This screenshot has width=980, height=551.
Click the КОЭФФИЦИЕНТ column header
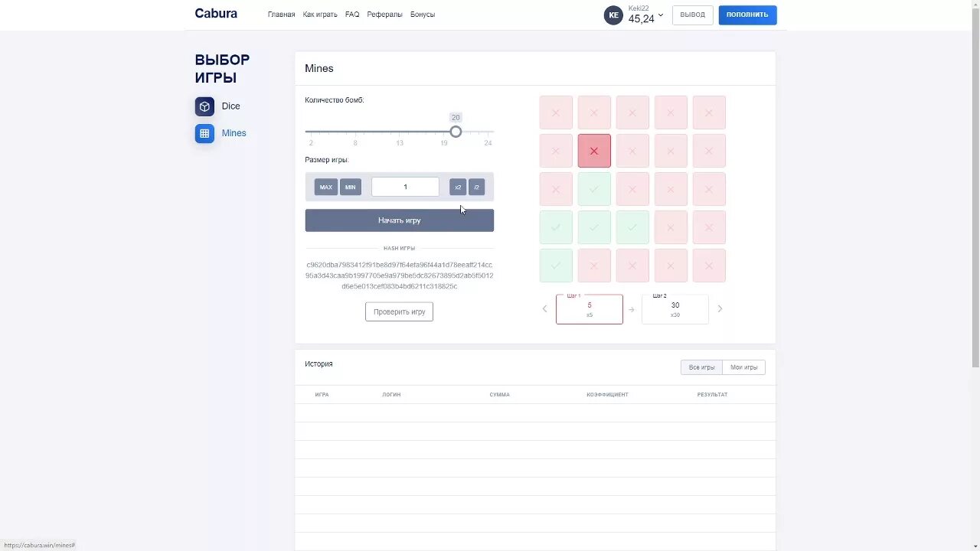pos(607,395)
